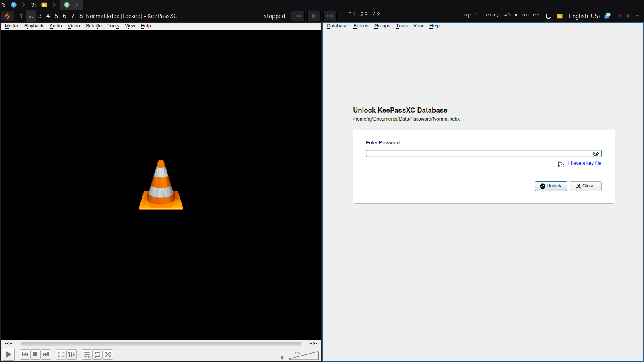This screenshot has width=644, height=362.
Task: Switch to workspace 6
Action: pos(64,16)
